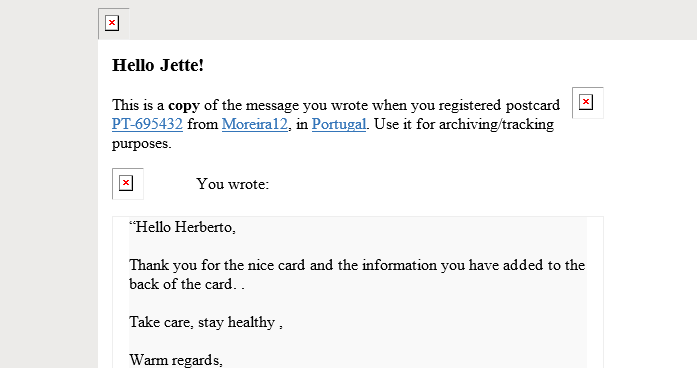Click the broken image placeholder in the top header

click(114, 24)
